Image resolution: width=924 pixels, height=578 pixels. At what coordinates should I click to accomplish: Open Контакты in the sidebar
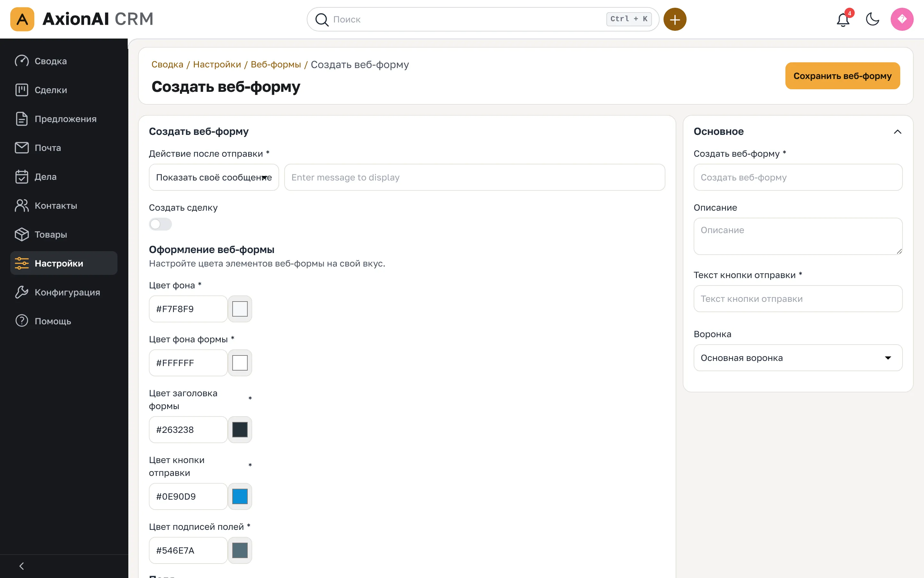(x=64, y=206)
